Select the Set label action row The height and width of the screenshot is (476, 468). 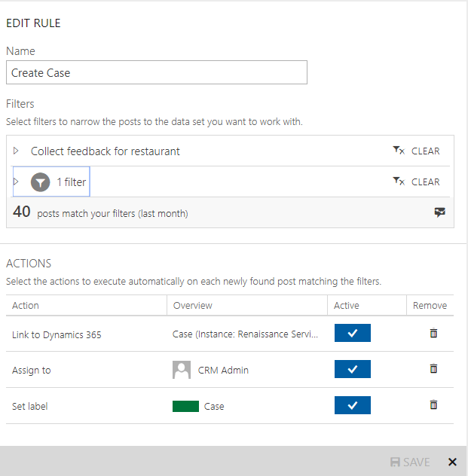(32, 406)
